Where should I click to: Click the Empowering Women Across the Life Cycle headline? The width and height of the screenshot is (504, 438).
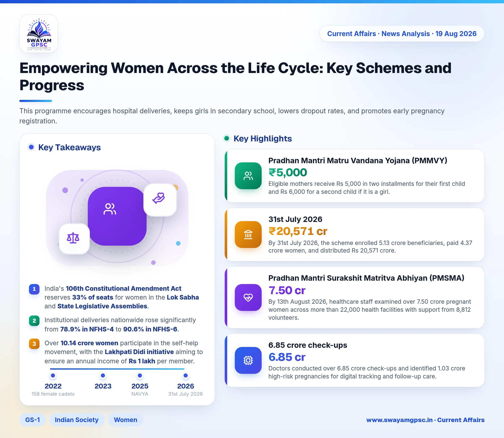[235, 77]
